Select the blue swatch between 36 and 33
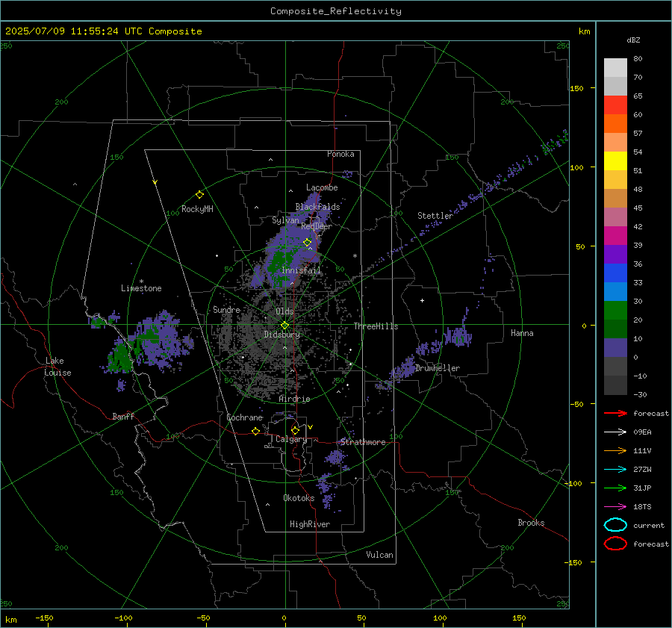This screenshot has height=628, width=672. pos(615,273)
